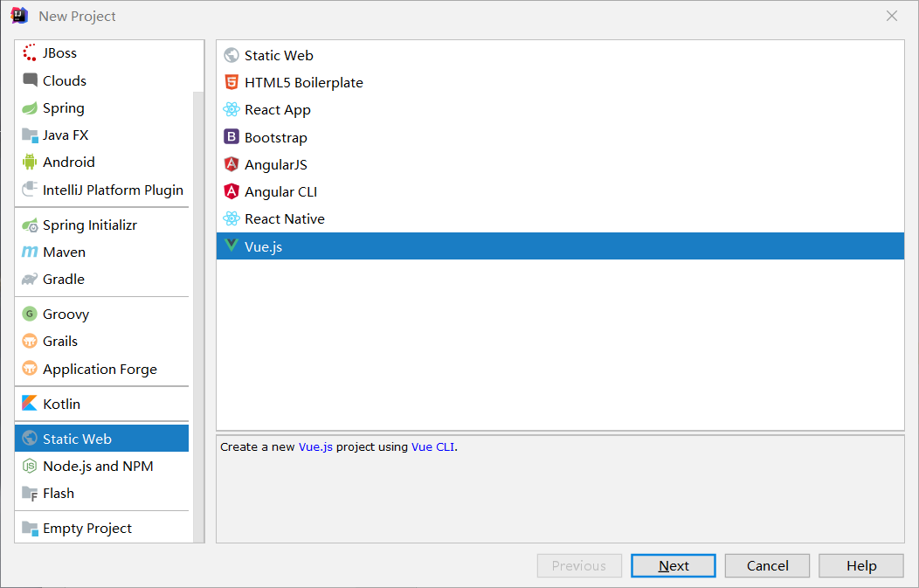The height and width of the screenshot is (588, 919).
Task: Click the Kotlin K icon
Action: [x=30, y=404]
